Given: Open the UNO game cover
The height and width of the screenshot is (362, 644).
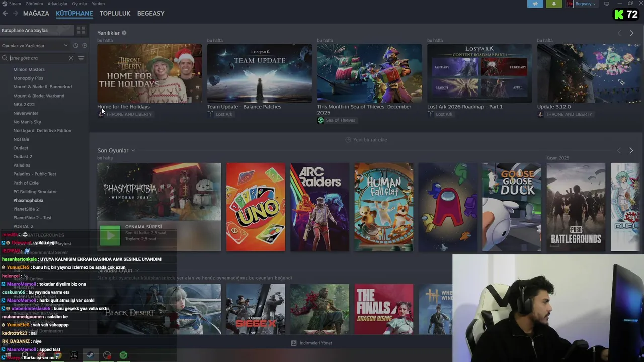Looking at the screenshot, I should pos(256,207).
